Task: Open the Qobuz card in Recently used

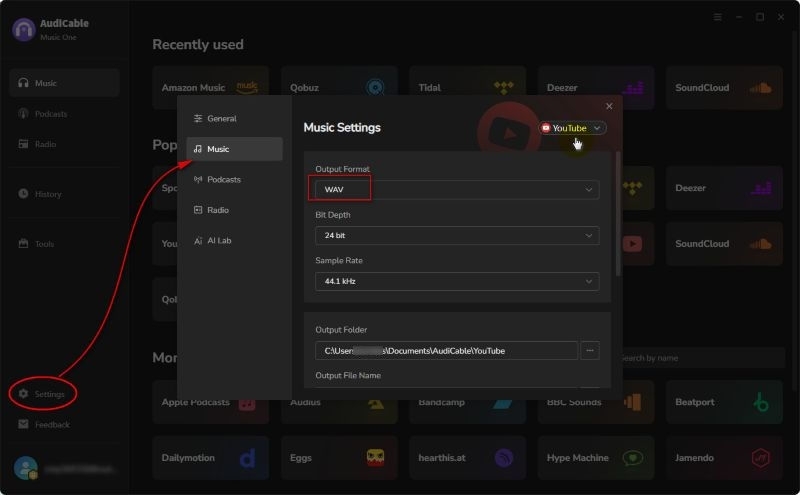Action: (x=339, y=88)
